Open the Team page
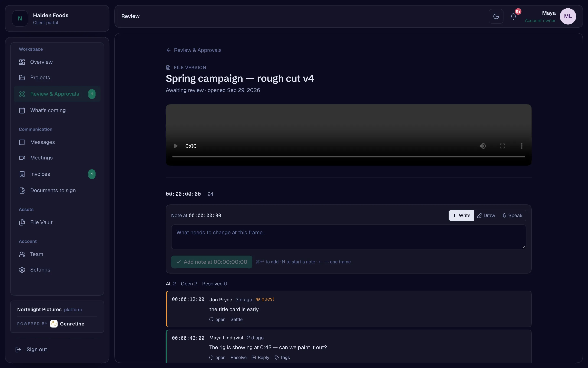588x368 pixels. coord(57,254)
